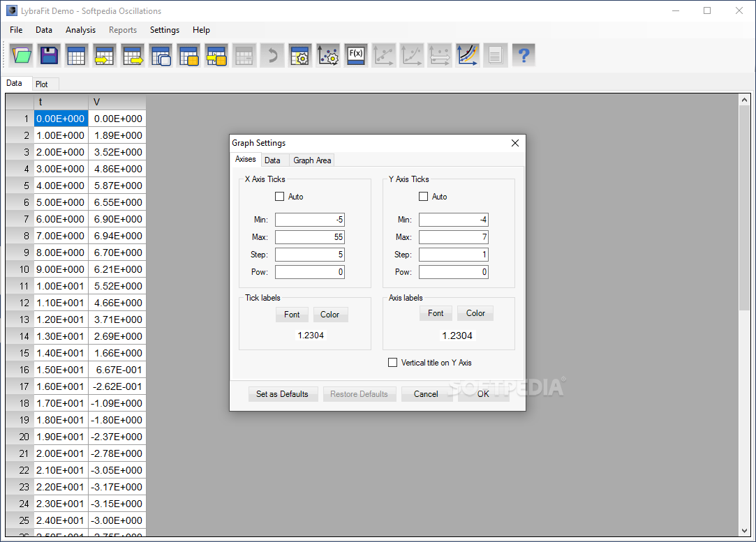Enable Auto for Y Axis Ticks
Screen dimensions: 756x542
423,197
